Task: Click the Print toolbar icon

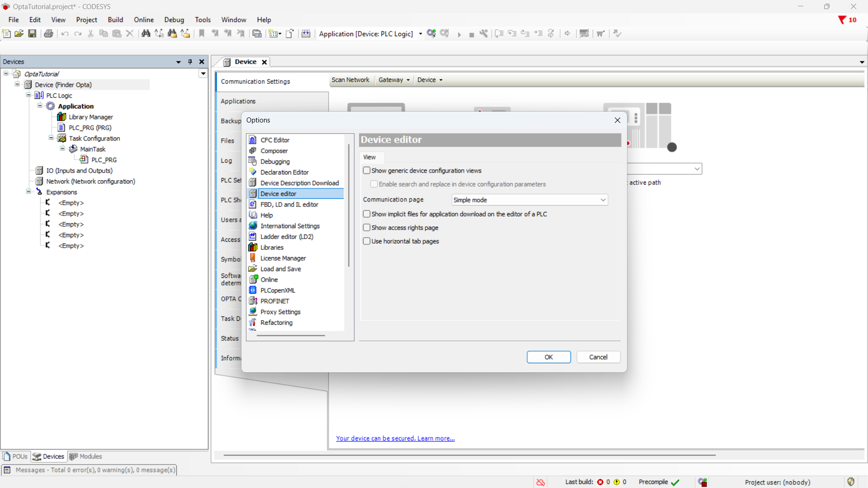Action: pyautogui.click(x=48, y=33)
